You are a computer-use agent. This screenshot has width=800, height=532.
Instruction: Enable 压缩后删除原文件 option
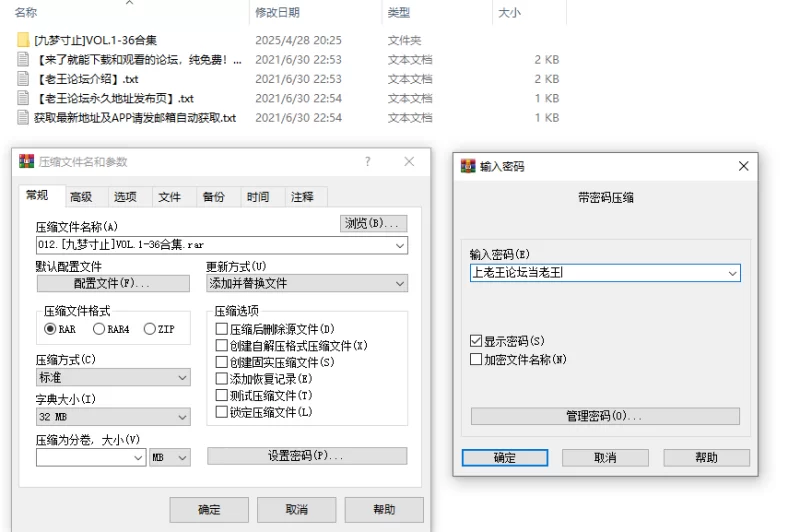(222, 329)
